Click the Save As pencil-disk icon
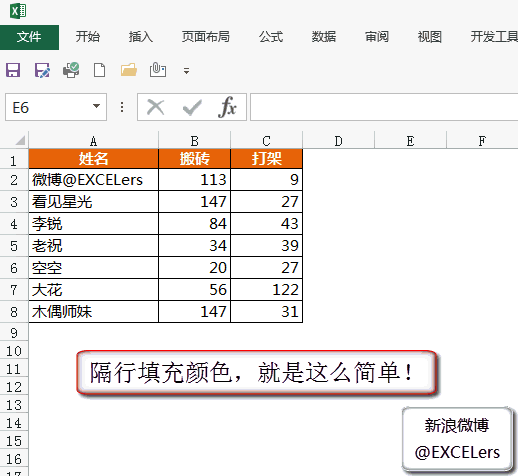The width and height of the screenshot is (518, 476). tap(42, 70)
